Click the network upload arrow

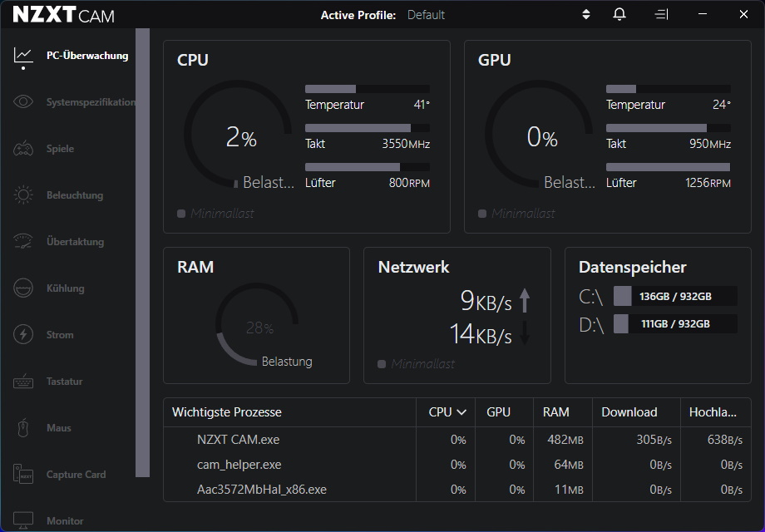(x=525, y=300)
